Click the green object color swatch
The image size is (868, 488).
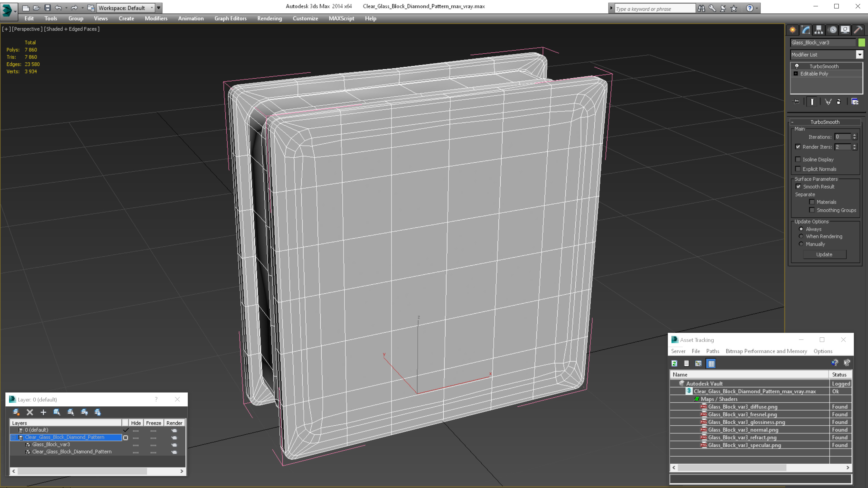click(x=861, y=42)
